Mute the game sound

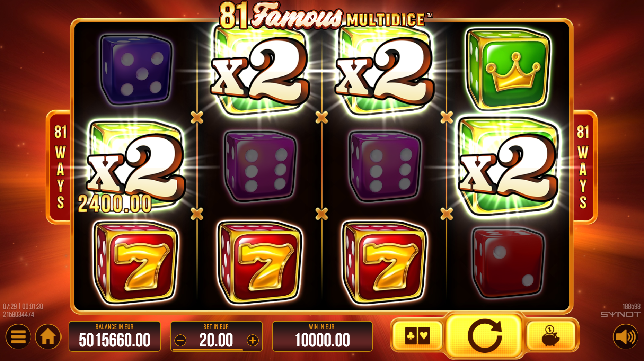(x=625, y=336)
